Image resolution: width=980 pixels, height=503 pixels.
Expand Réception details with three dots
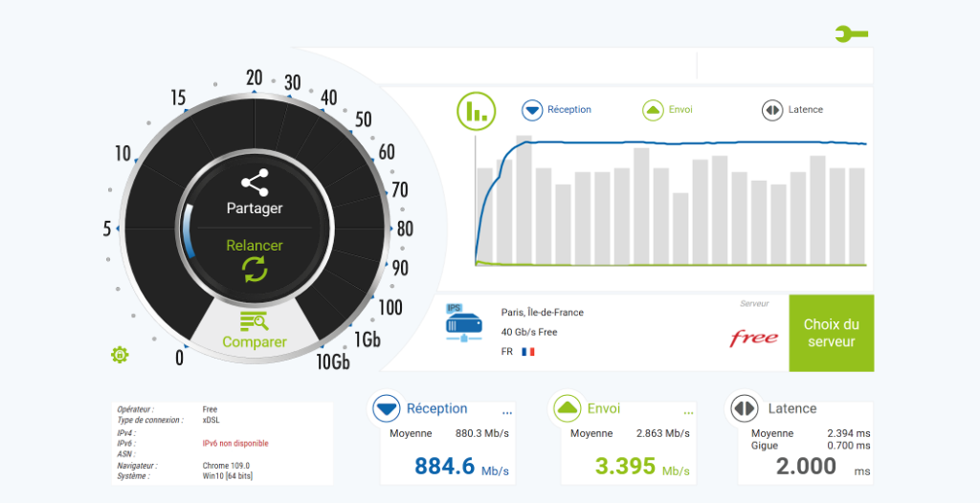click(x=507, y=413)
